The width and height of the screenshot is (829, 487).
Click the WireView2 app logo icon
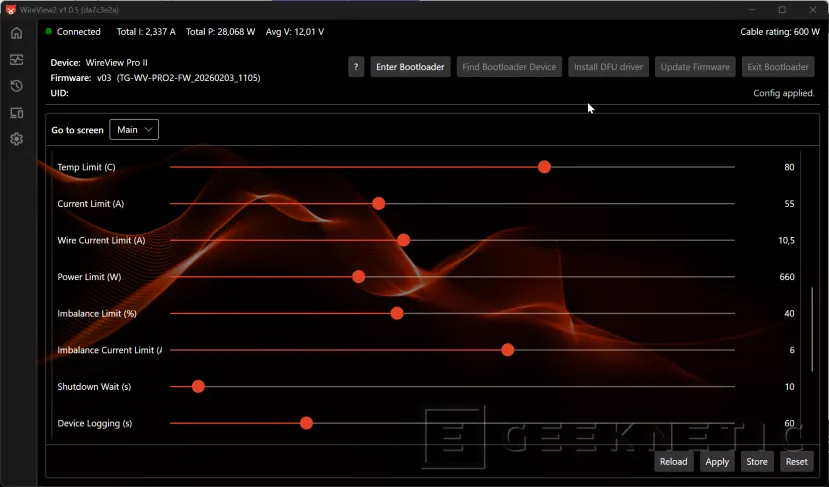pyautogui.click(x=10, y=9)
